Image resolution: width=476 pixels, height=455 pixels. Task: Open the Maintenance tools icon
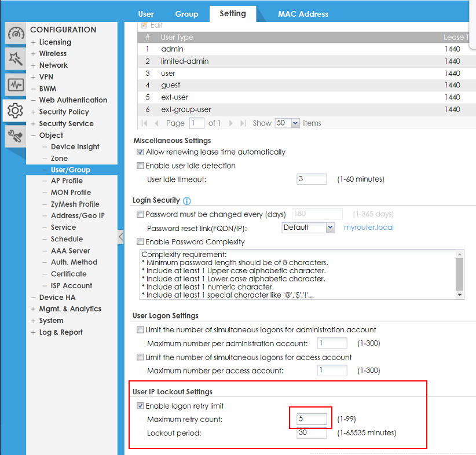15,136
